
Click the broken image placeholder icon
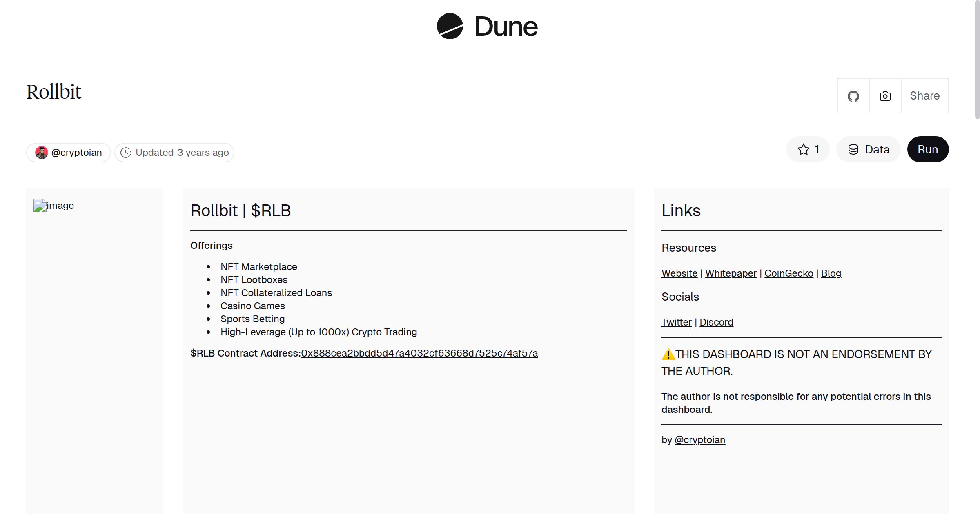(x=40, y=206)
